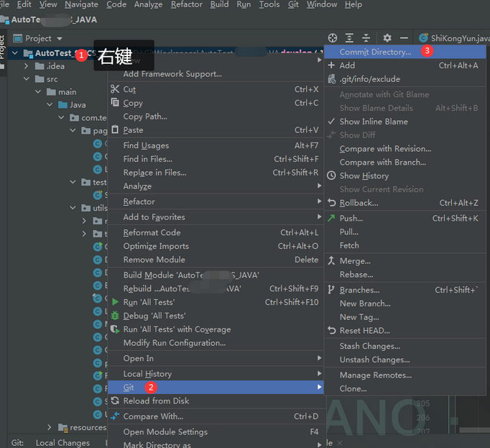Viewport: 490px width, 448px height.
Task: Click the Branches fork icon
Action: pyautogui.click(x=331, y=290)
